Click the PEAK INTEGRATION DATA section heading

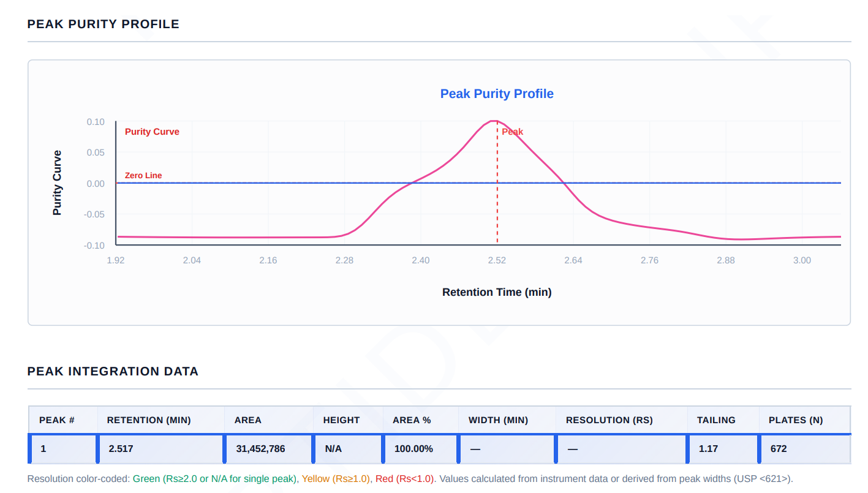(113, 372)
